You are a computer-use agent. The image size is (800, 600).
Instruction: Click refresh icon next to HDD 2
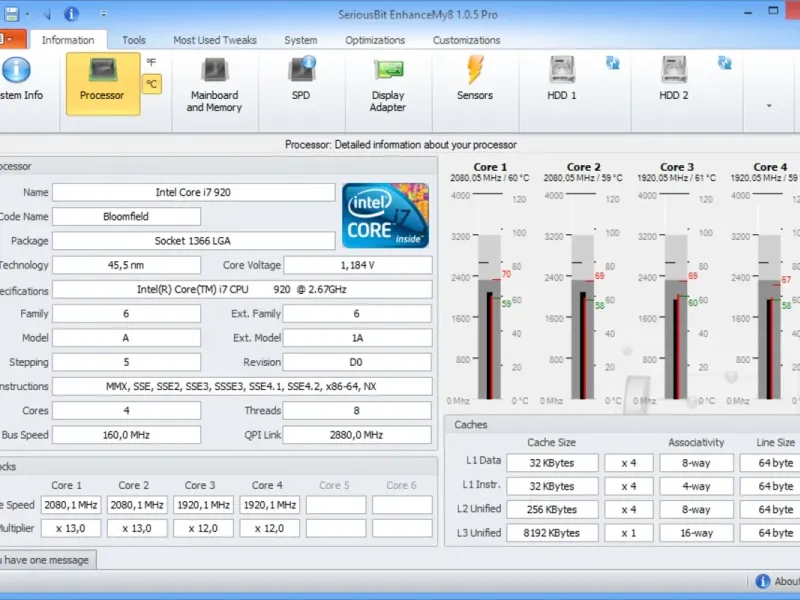724,63
